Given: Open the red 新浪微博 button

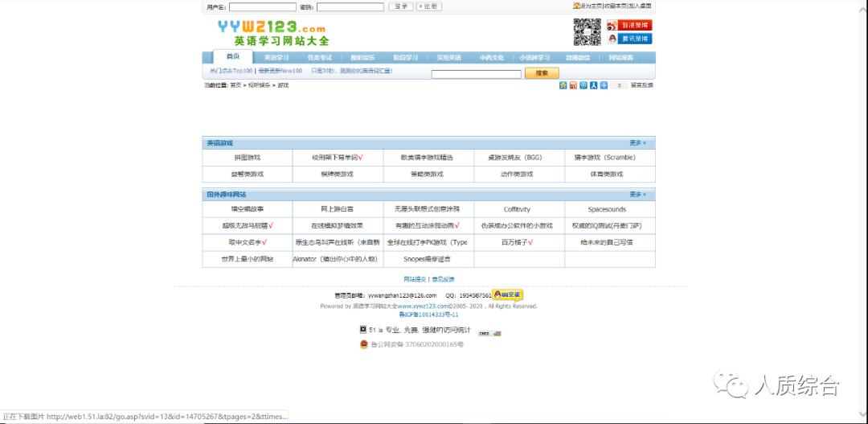Looking at the screenshot, I should pos(629,26).
